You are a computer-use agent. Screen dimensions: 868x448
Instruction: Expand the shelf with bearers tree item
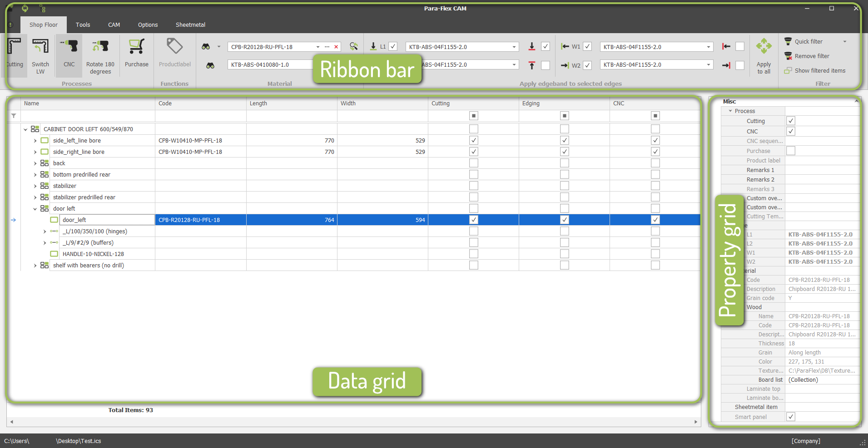tap(35, 265)
